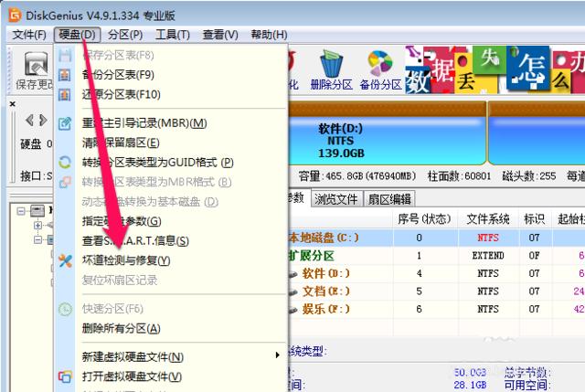Select 查看S.M.A.R.T.信息(S)
The image size is (585, 392).
(x=135, y=241)
